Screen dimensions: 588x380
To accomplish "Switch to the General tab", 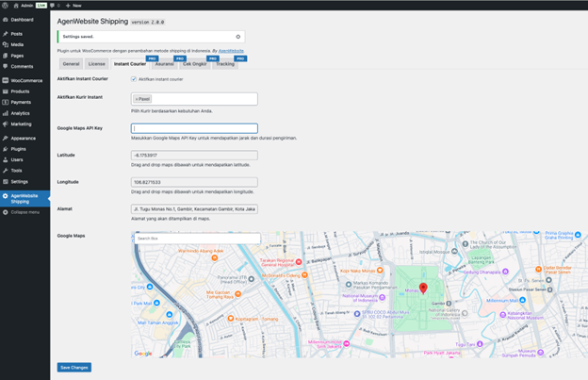I will pos(71,64).
